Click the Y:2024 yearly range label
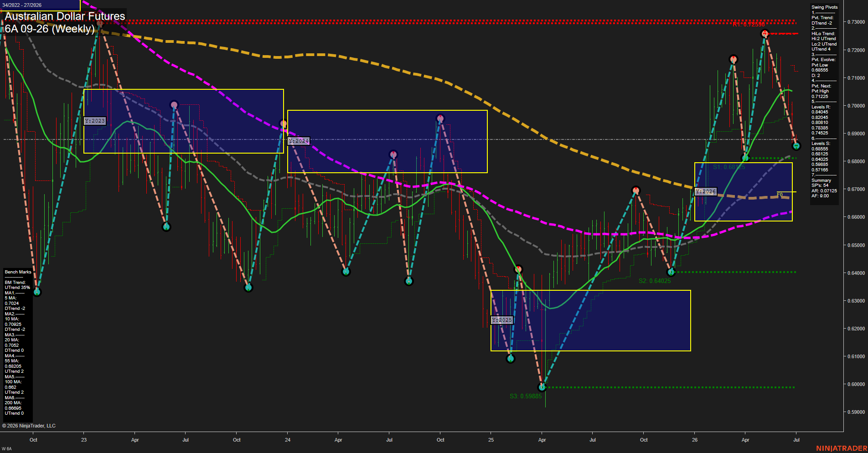The image size is (868, 453). tap(299, 141)
